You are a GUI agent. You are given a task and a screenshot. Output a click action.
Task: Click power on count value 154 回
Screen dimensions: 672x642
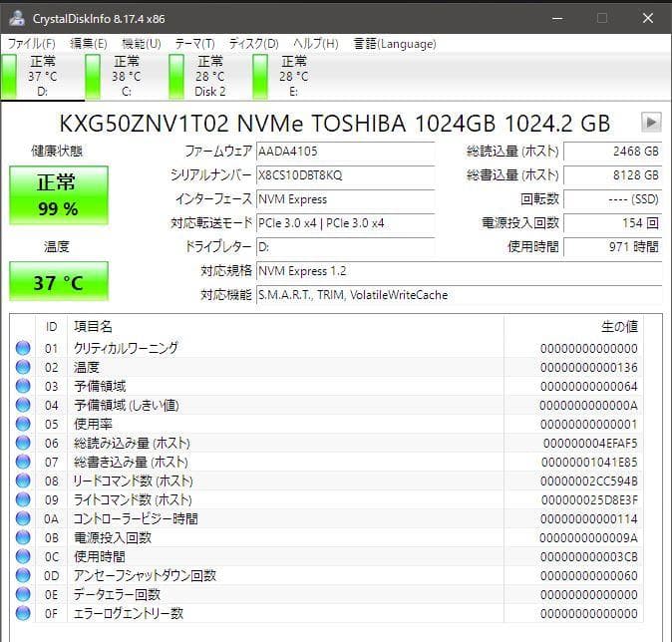(x=613, y=223)
